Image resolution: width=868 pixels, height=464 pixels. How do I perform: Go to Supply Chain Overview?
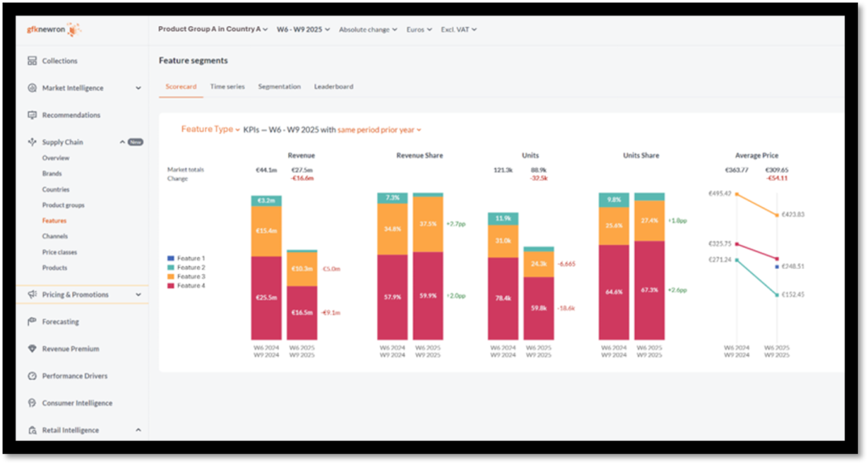click(x=56, y=159)
